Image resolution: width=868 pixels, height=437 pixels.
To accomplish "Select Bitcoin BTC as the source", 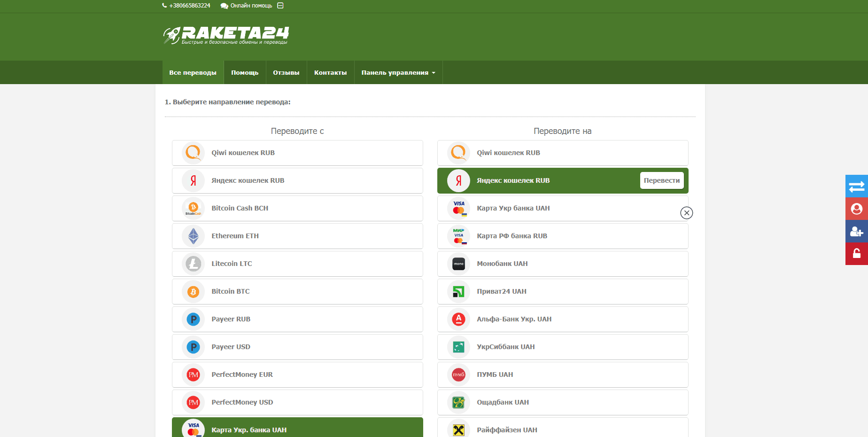I will pos(297,291).
